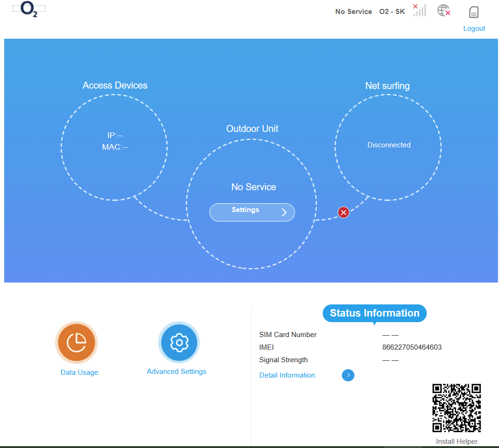499x448 pixels.
Task: Open Data Usage link text
Action: [79, 372]
